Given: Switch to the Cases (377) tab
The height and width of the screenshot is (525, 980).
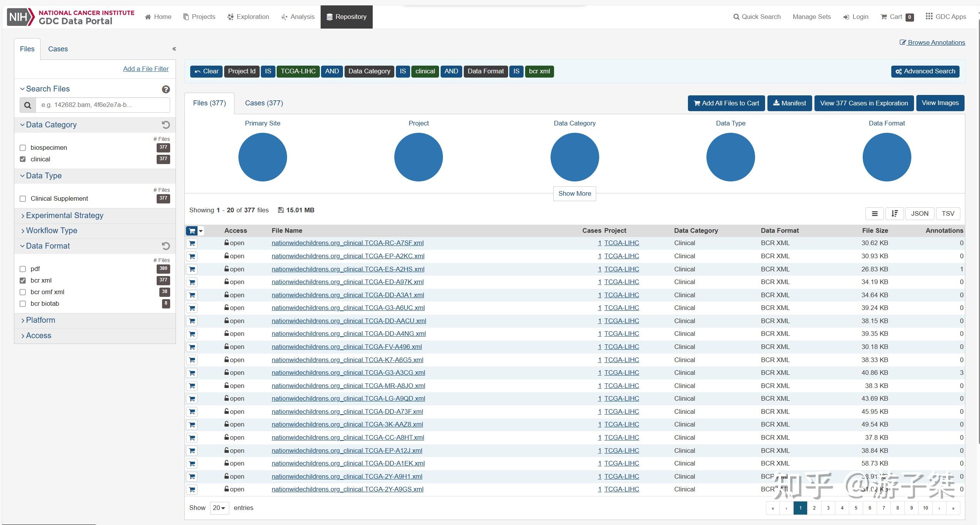Looking at the screenshot, I should click(264, 103).
